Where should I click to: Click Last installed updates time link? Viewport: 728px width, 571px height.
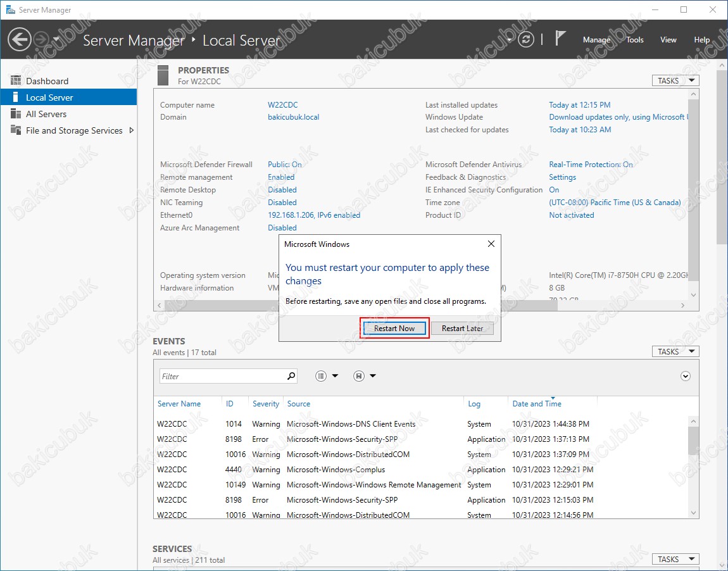coord(579,105)
